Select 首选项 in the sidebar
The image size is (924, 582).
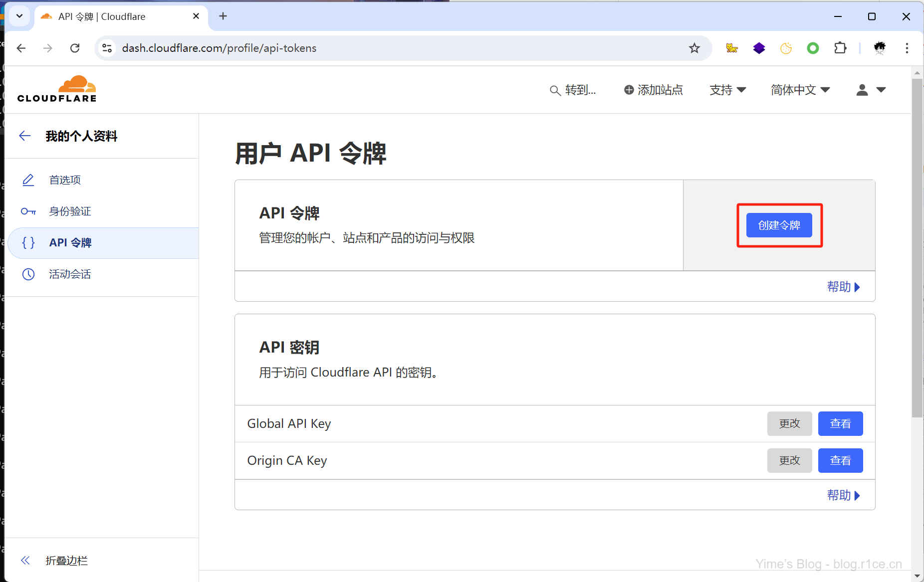tap(65, 180)
